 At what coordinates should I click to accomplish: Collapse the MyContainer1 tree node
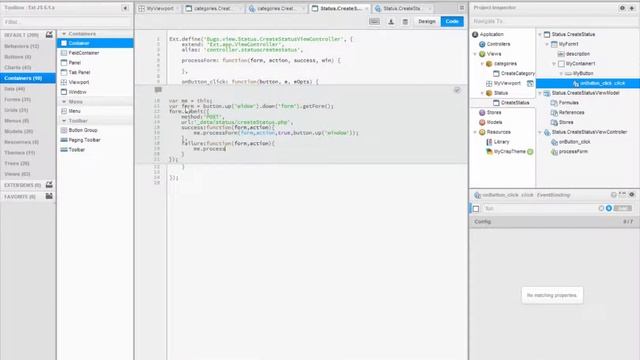click(554, 64)
